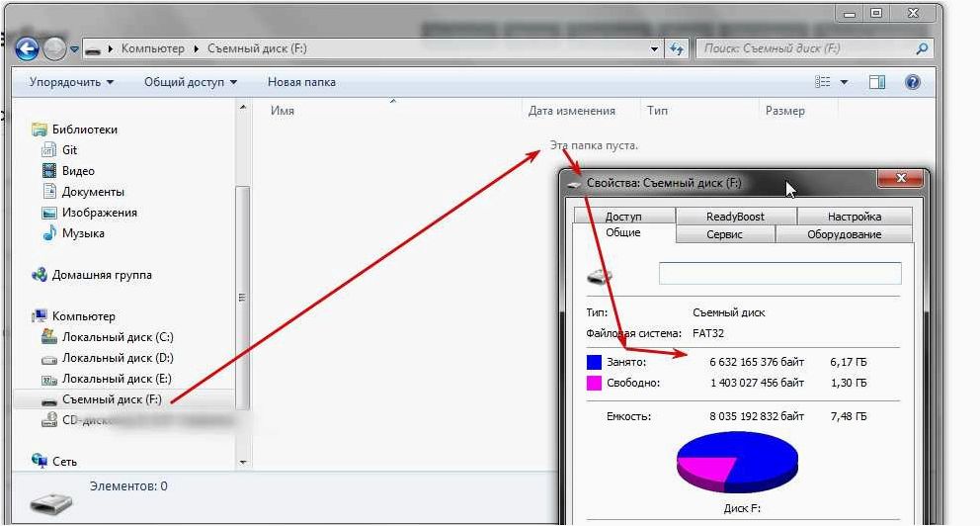
Task: Click the Компьютер monitor icon
Action: point(40,316)
